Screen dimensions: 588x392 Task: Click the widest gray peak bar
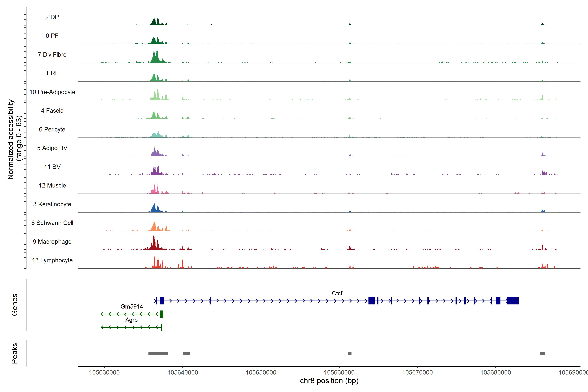[158, 353]
